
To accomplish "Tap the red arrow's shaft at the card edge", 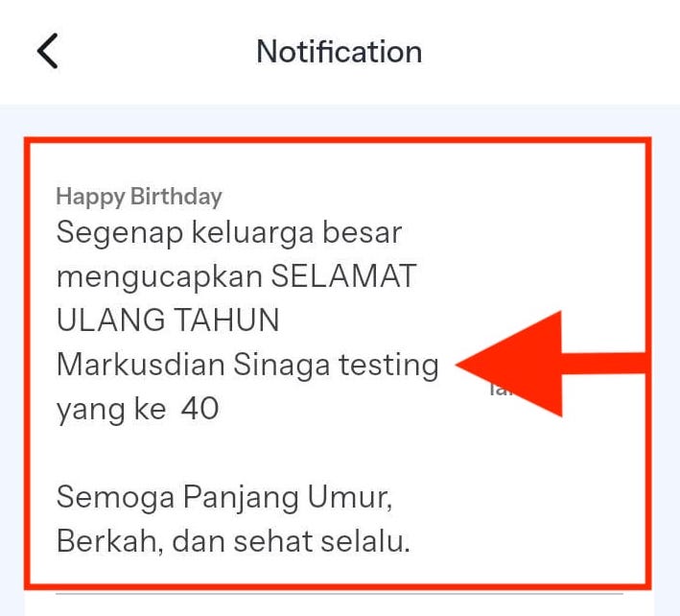I will [603, 363].
